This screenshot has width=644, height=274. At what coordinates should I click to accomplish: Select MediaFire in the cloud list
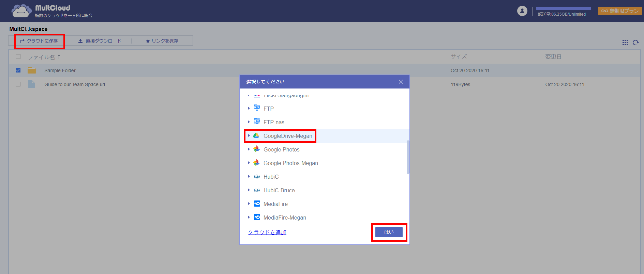(x=325, y=204)
